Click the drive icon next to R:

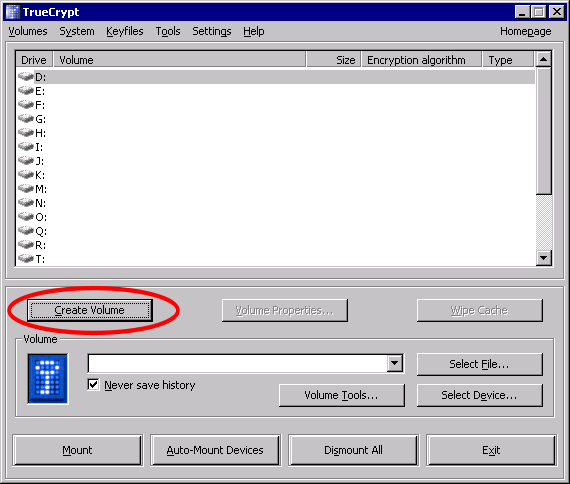pyautogui.click(x=26, y=245)
